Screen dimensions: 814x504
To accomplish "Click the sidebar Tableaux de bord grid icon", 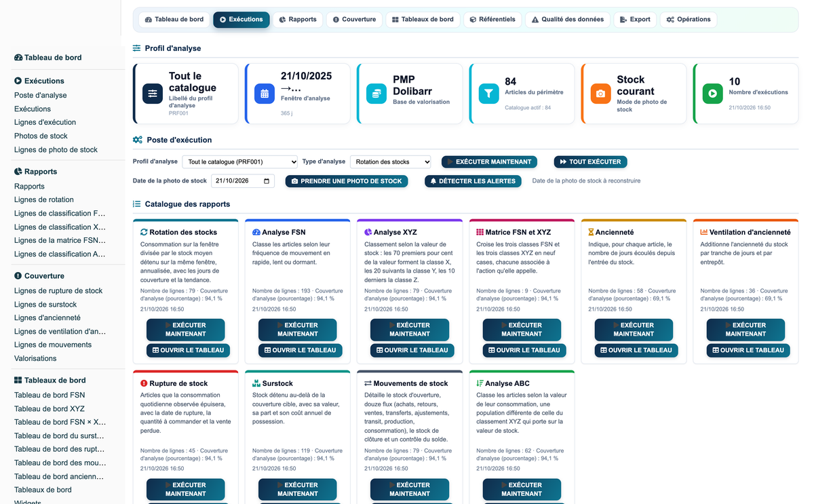I will coord(18,381).
